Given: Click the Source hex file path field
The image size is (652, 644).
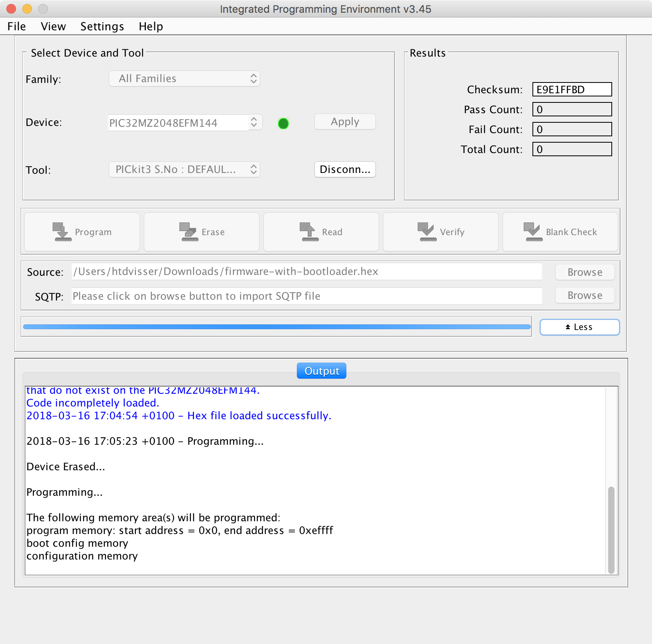Looking at the screenshot, I should (x=306, y=271).
